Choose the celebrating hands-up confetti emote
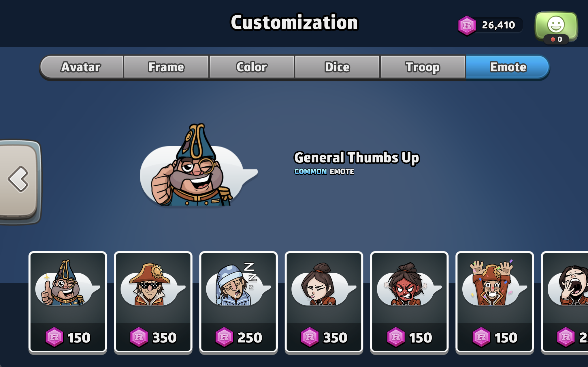 (x=495, y=302)
